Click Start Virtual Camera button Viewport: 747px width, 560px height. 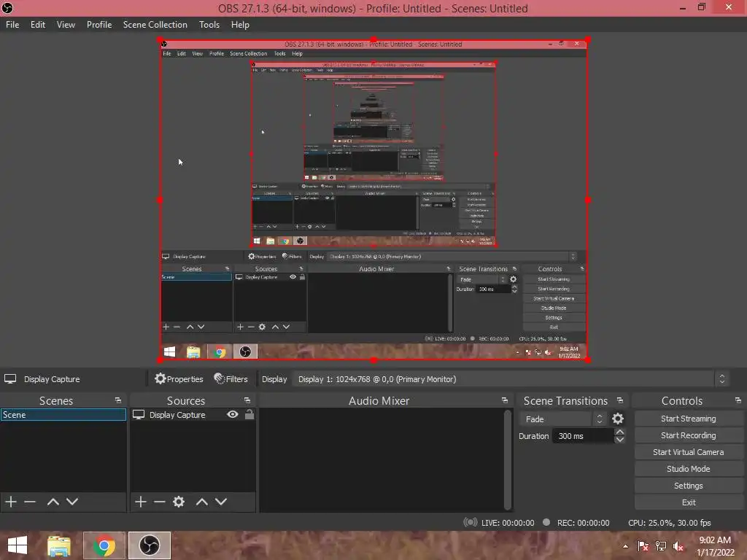689,452
